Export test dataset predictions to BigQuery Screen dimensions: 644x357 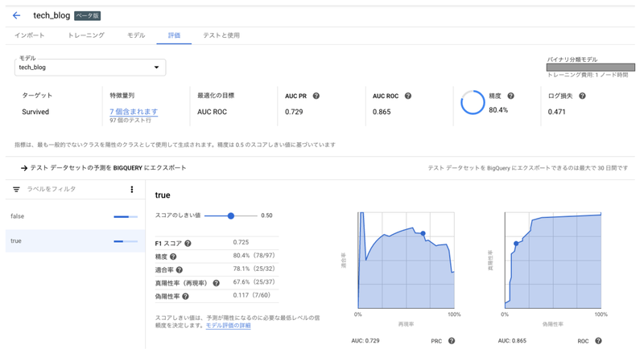(105, 168)
